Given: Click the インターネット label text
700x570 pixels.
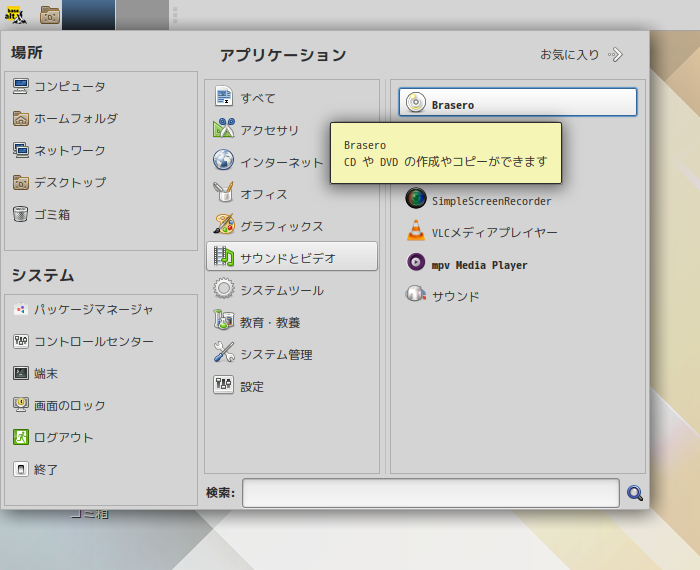Looking at the screenshot, I should click(x=282, y=162).
